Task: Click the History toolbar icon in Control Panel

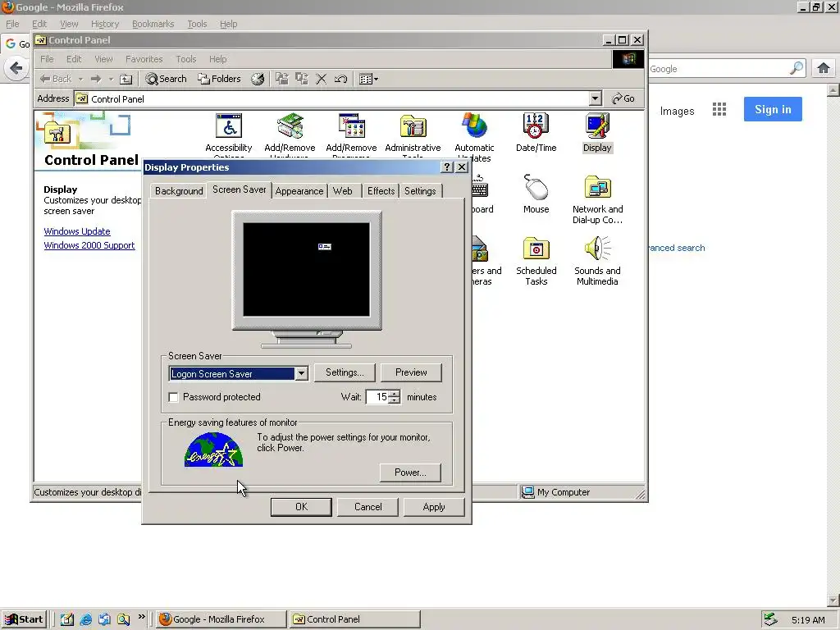Action: [258, 79]
